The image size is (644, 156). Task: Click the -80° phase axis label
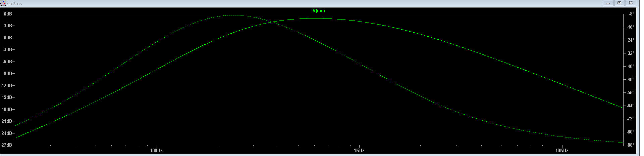[631, 132]
